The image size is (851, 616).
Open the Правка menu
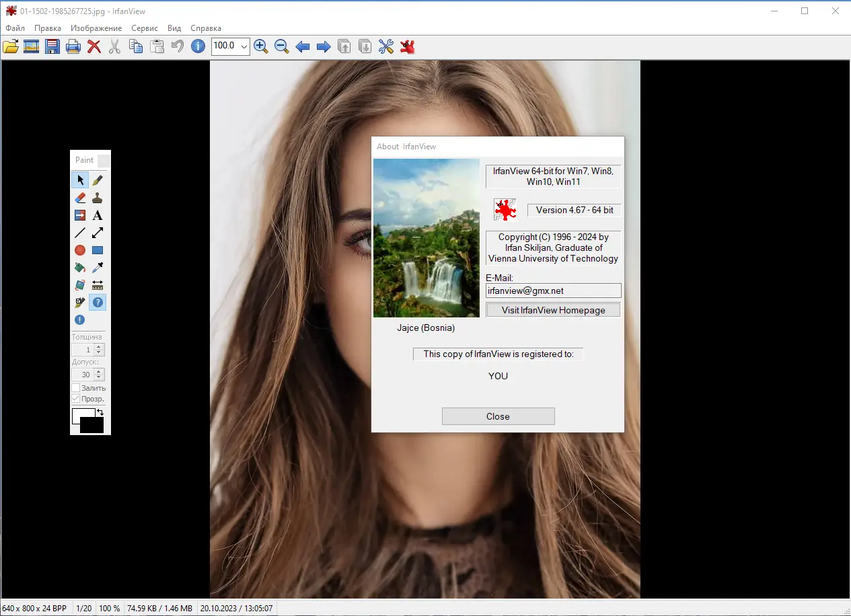[48, 28]
